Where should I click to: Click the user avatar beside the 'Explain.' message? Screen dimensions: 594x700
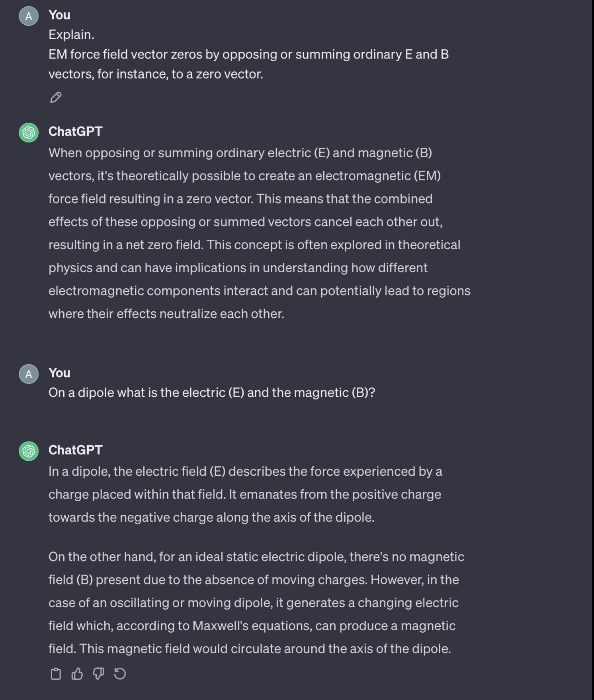pyautogui.click(x=29, y=16)
